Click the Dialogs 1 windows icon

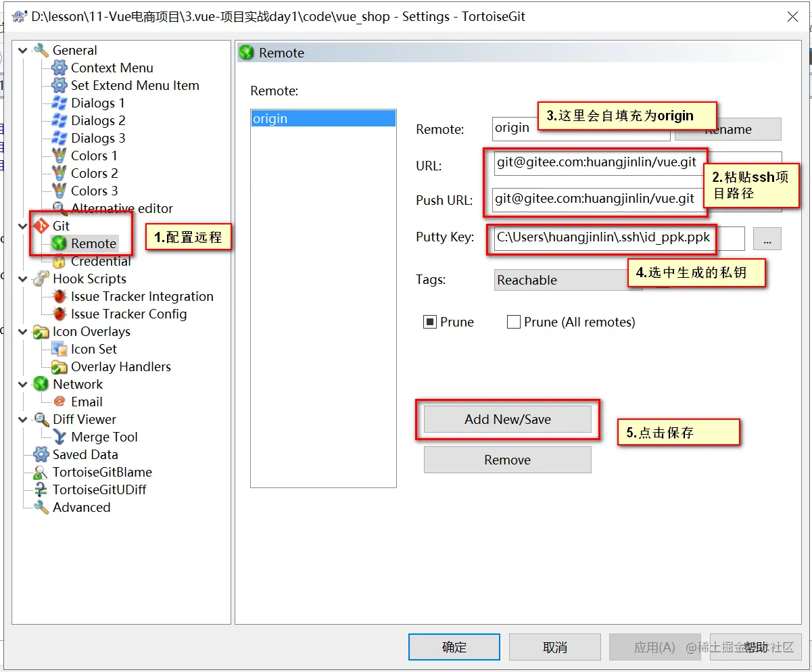click(59, 103)
